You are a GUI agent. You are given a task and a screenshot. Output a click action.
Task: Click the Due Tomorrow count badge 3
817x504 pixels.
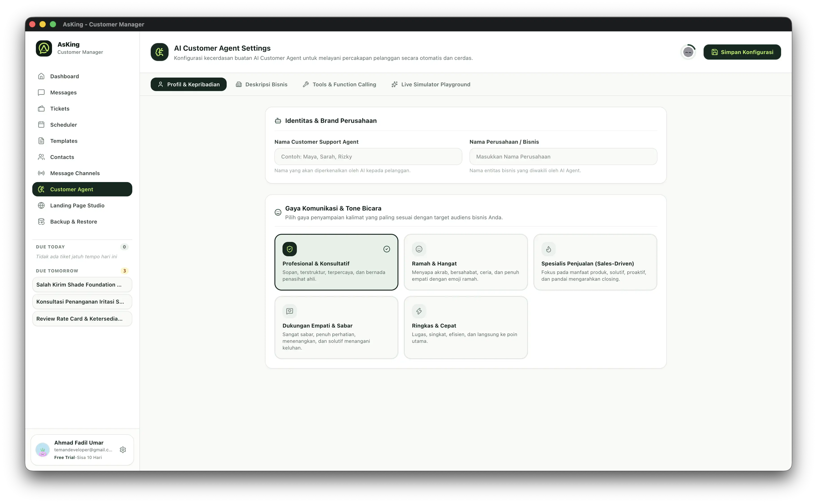pyautogui.click(x=124, y=271)
